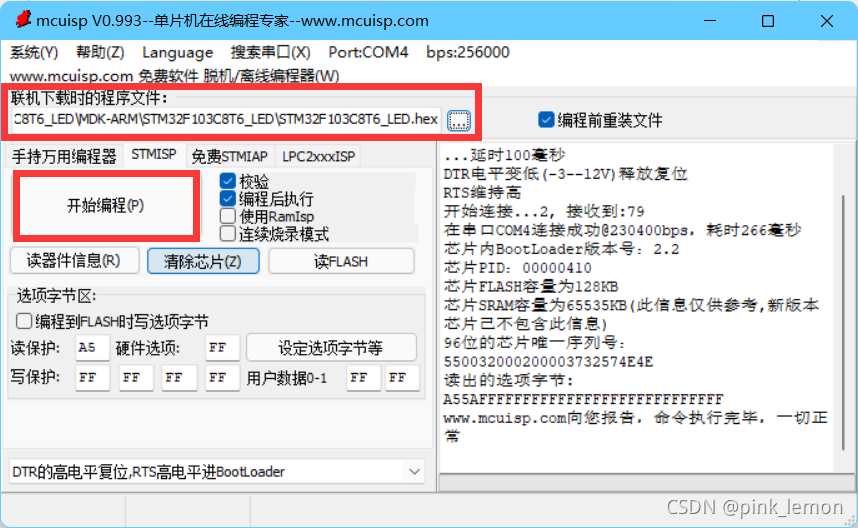Image resolution: width=858 pixels, height=528 pixels.
Task: Close the mcuisp window
Action: (827, 21)
